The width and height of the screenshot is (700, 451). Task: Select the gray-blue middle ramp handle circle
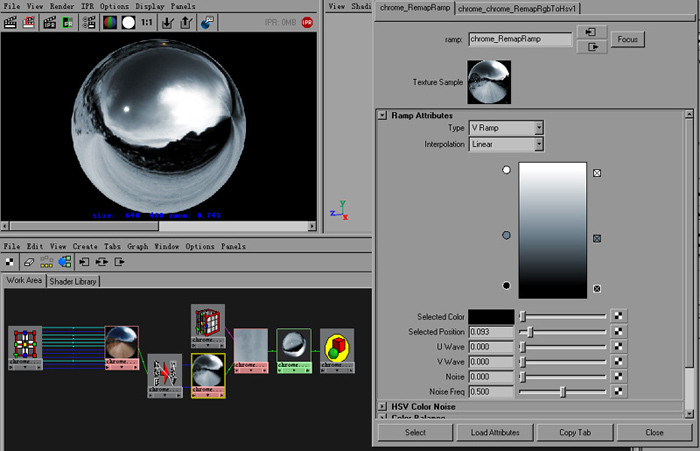coord(506,235)
